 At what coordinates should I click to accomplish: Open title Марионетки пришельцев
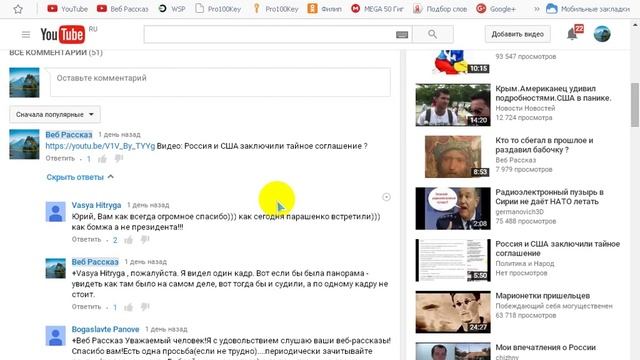(542, 296)
